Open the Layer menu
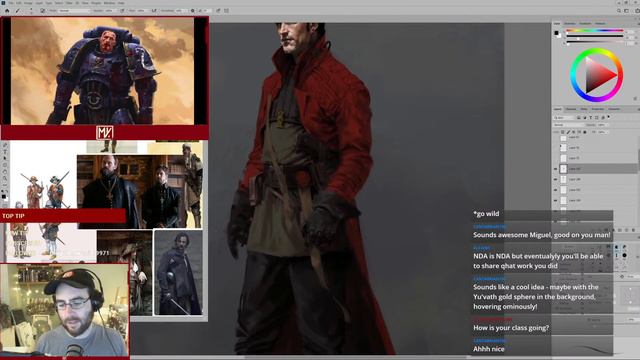 point(39,3)
